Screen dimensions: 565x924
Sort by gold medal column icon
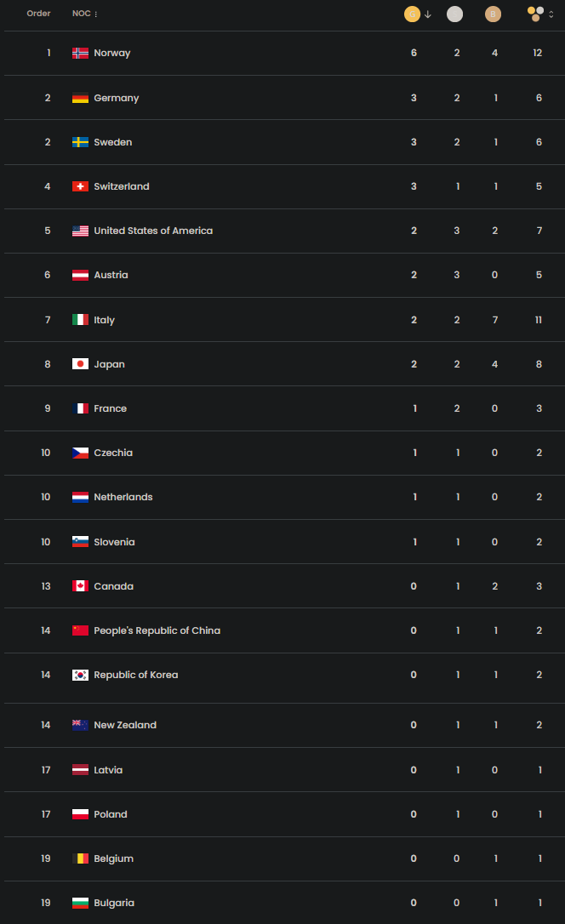412,14
